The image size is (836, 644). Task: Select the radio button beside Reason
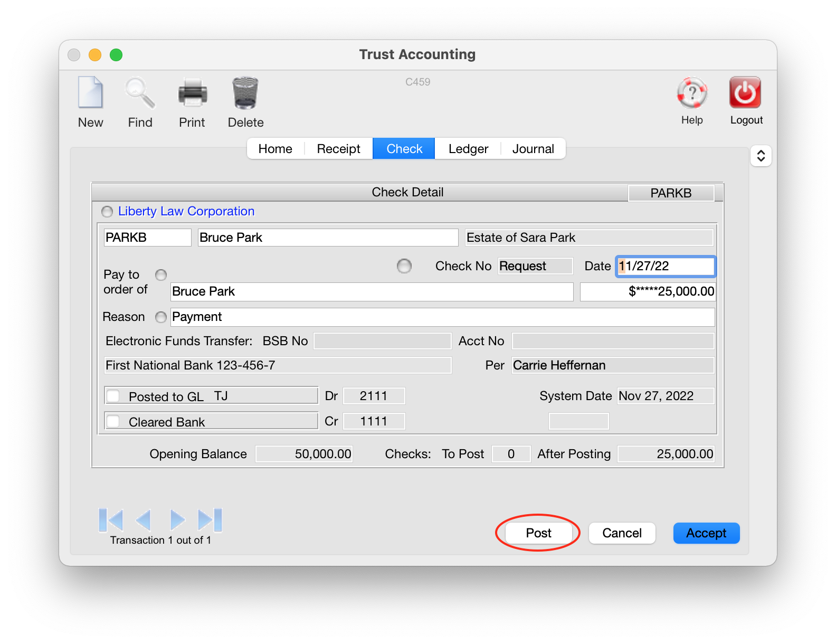[x=161, y=317]
